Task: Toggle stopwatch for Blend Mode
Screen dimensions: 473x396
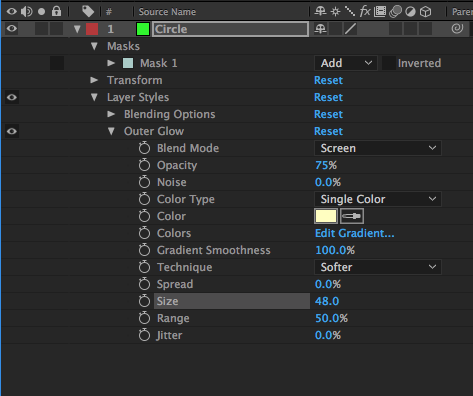Action: click(x=144, y=148)
